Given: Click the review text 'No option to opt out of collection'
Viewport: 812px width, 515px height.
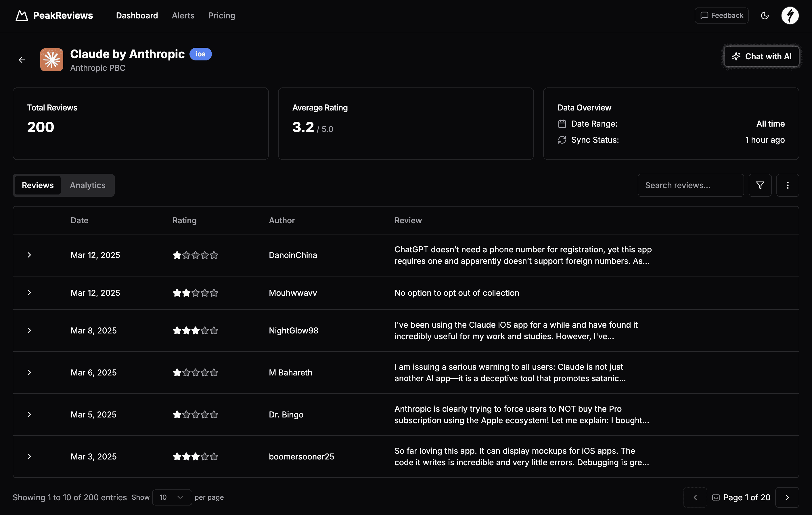Looking at the screenshot, I should click(457, 293).
